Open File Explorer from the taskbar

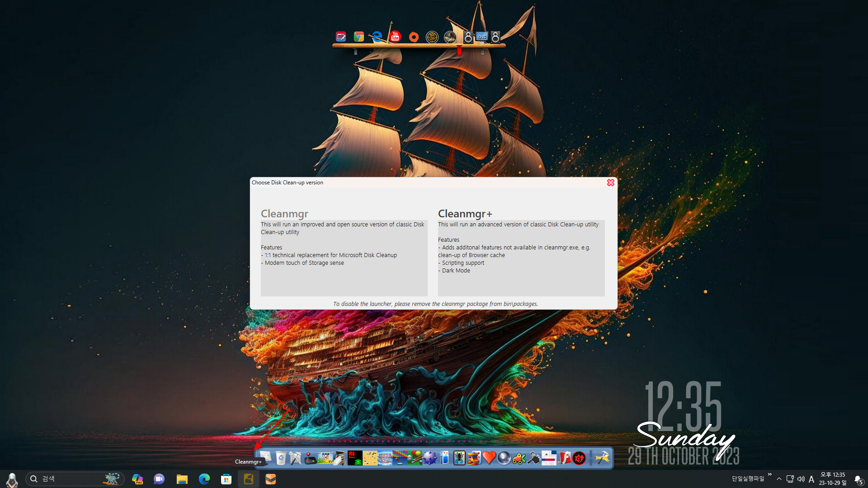click(x=182, y=479)
